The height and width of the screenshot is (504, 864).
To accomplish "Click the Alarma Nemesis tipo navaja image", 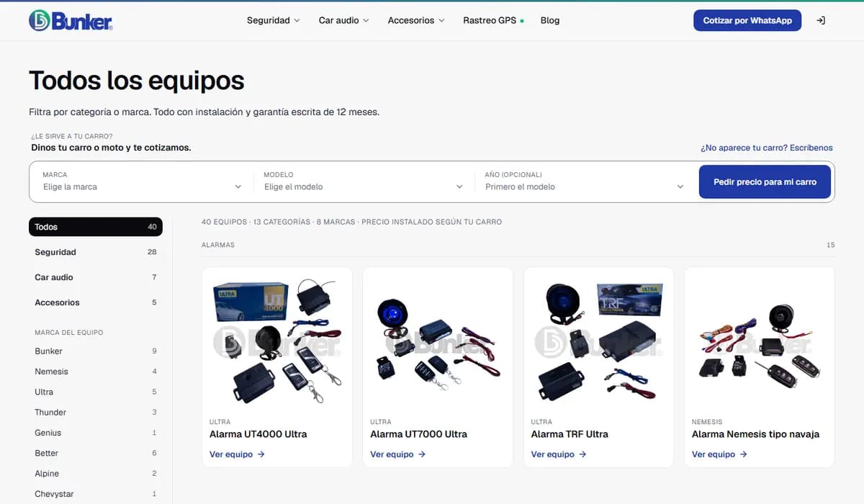I will coord(760,342).
